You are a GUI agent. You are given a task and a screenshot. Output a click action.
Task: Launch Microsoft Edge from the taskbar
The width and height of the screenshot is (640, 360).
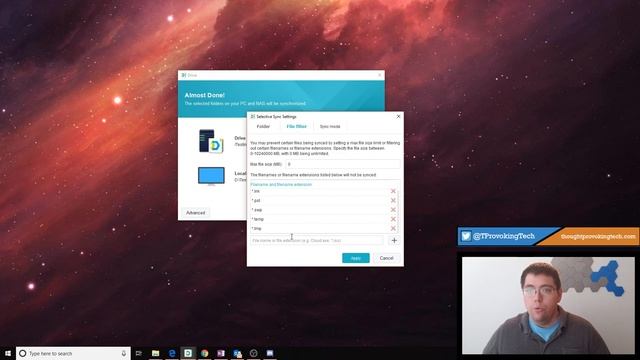172,353
